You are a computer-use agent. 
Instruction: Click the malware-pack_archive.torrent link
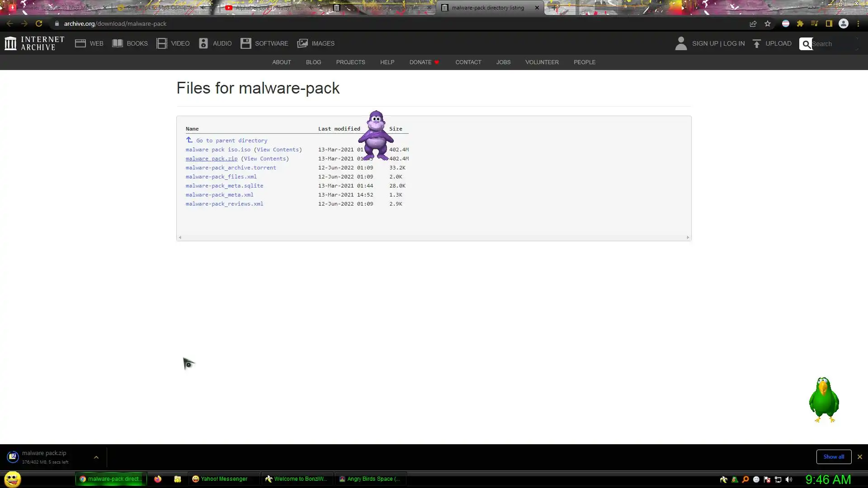pos(231,168)
